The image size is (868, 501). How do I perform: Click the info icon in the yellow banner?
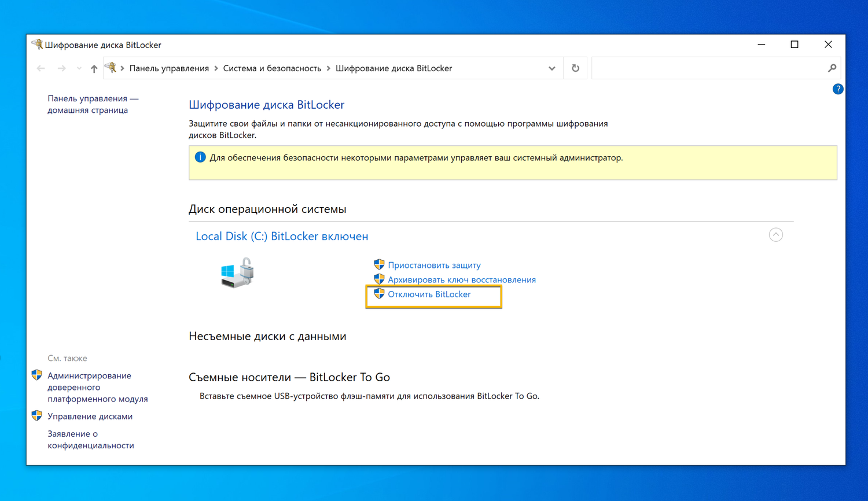[200, 157]
